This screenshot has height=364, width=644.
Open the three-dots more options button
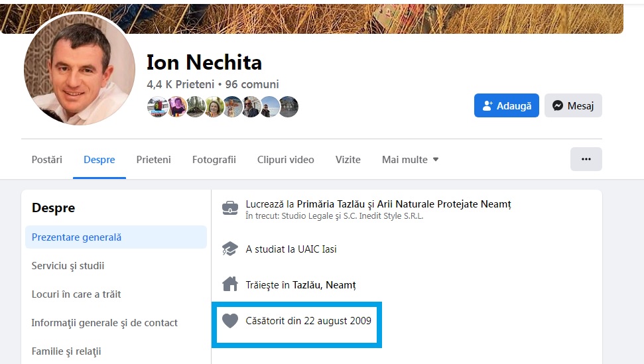[586, 159]
